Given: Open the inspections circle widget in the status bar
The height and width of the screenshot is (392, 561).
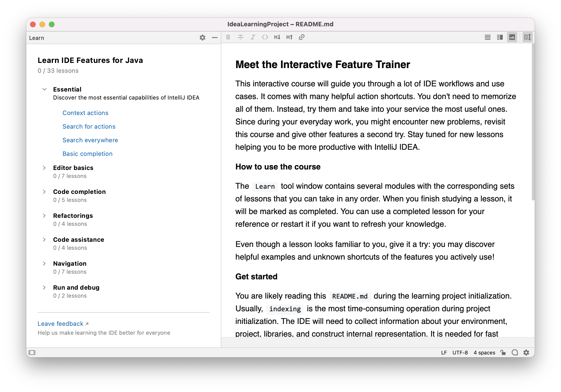Looking at the screenshot, I should point(514,353).
